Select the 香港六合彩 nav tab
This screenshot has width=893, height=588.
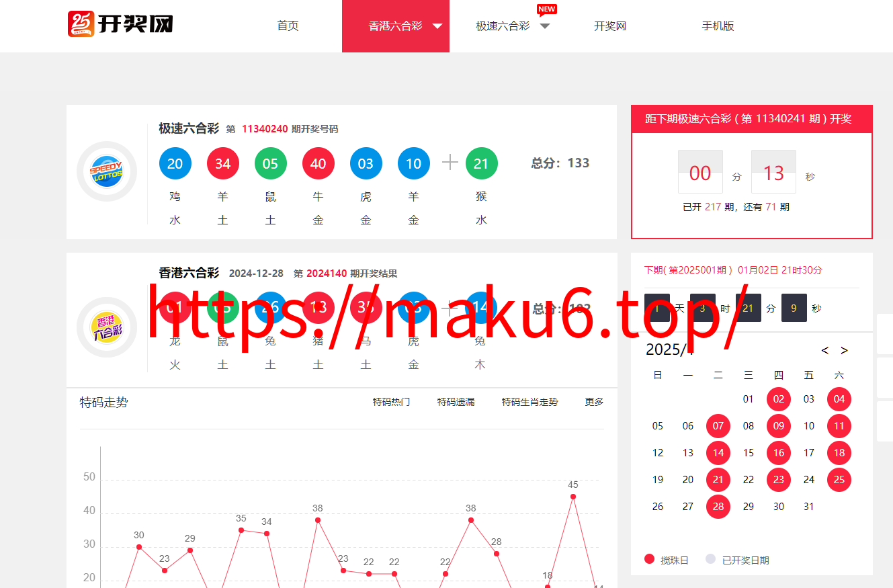(395, 26)
